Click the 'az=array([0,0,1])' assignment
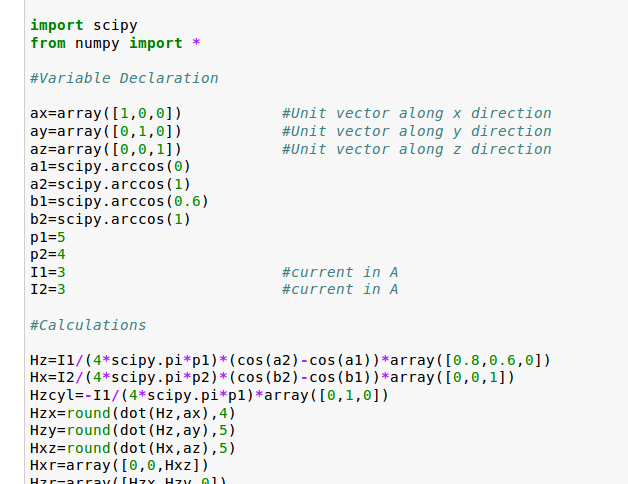Image resolution: width=628 pixels, height=484 pixels. pyautogui.click(x=106, y=149)
